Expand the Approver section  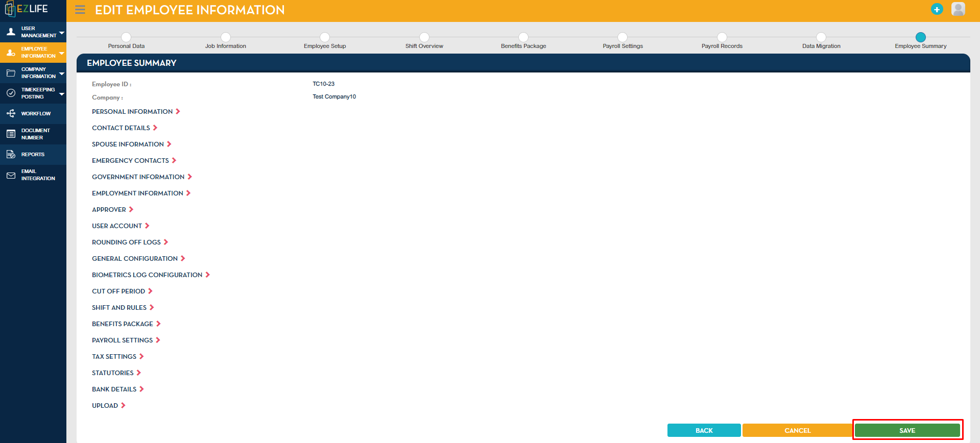click(113, 209)
